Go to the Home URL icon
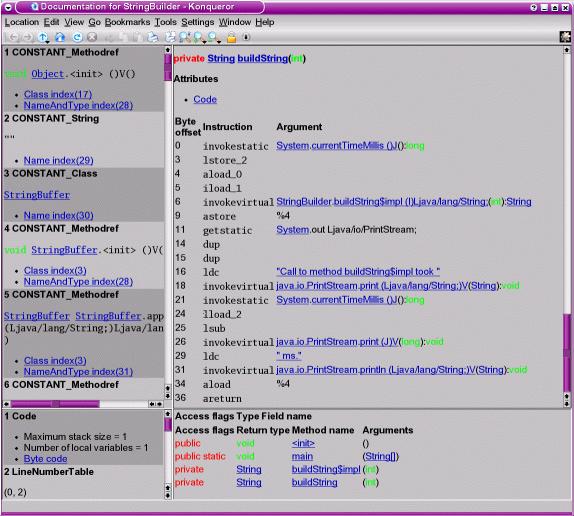The width and height of the screenshot is (574, 516). [x=60, y=37]
